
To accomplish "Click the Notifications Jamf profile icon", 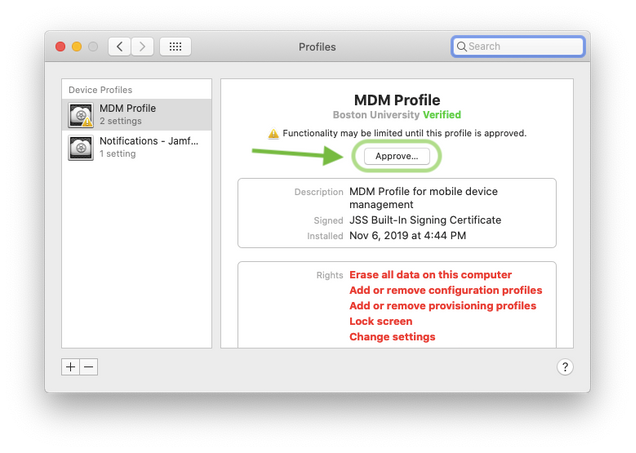I will pos(81,148).
